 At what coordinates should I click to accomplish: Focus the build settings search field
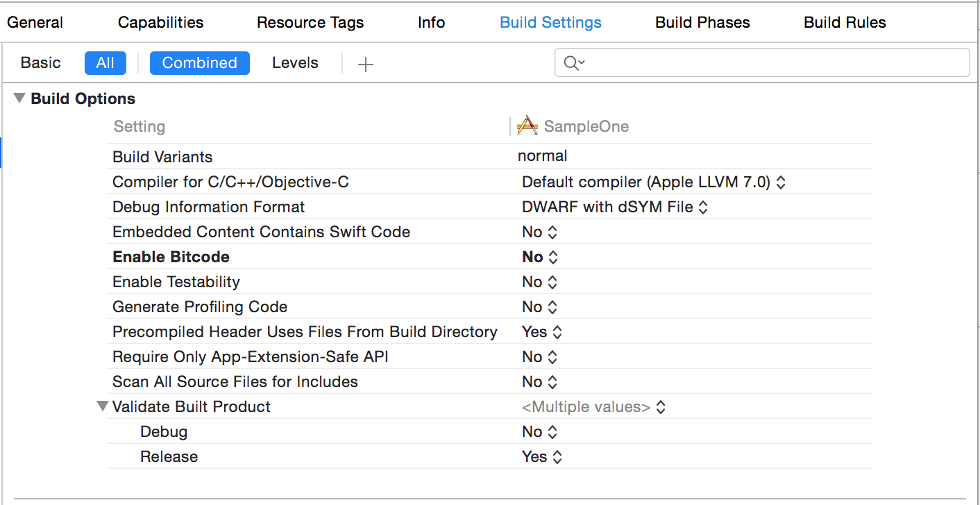pyautogui.click(x=762, y=62)
